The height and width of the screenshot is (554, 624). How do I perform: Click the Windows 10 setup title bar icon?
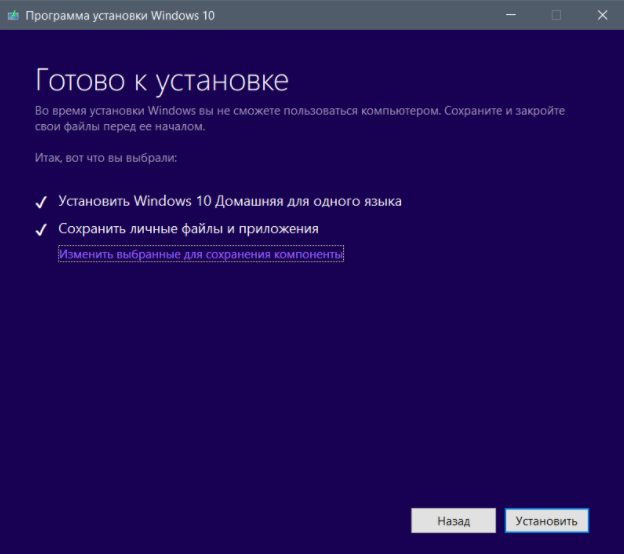(13, 16)
